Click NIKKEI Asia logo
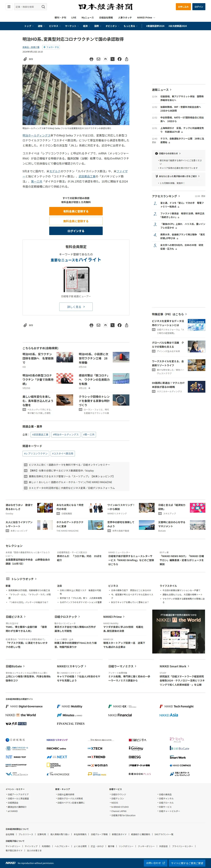The image size is (211, 868). (168, 715)
